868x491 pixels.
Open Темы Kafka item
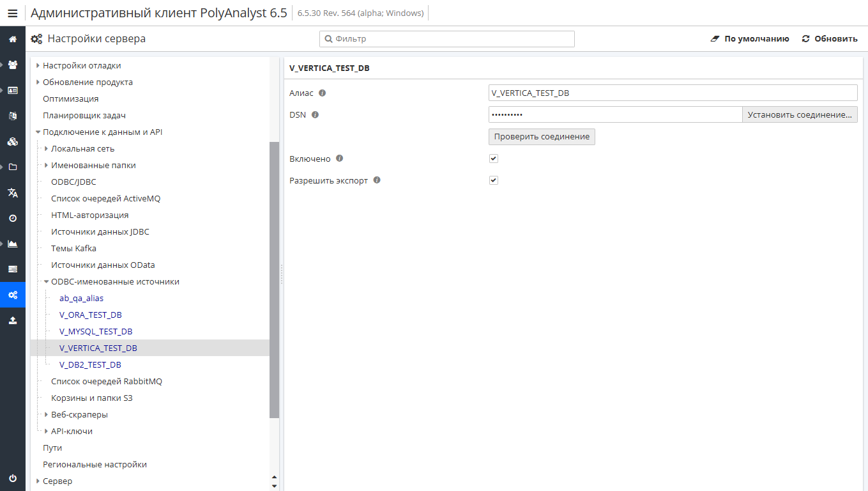click(73, 248)
